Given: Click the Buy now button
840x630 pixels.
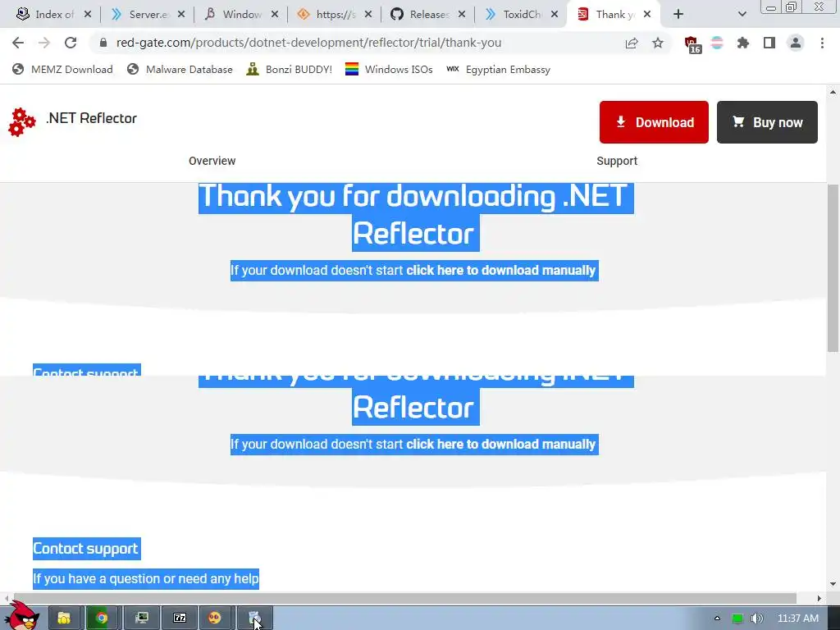Looking at the screenshot, I should coord(767,122).
